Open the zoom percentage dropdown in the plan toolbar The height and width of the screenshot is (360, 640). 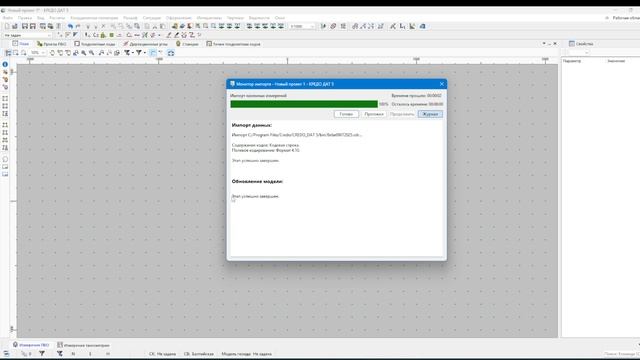click(38, 53)
